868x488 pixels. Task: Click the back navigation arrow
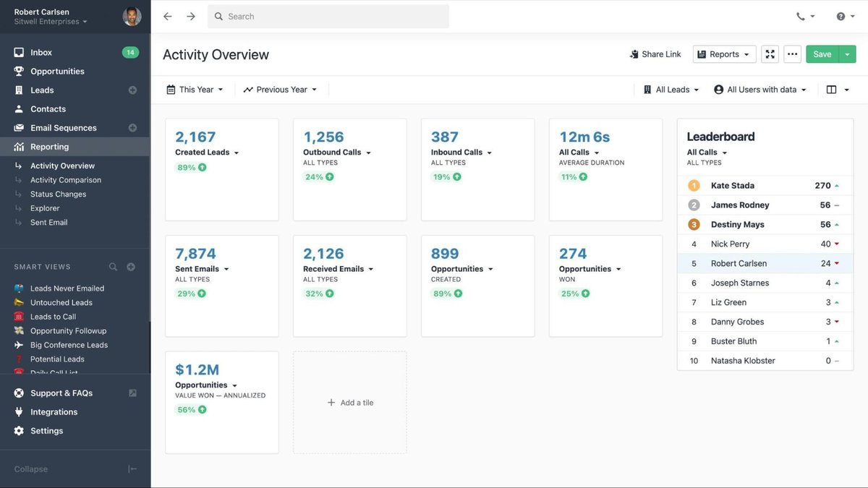168,16
